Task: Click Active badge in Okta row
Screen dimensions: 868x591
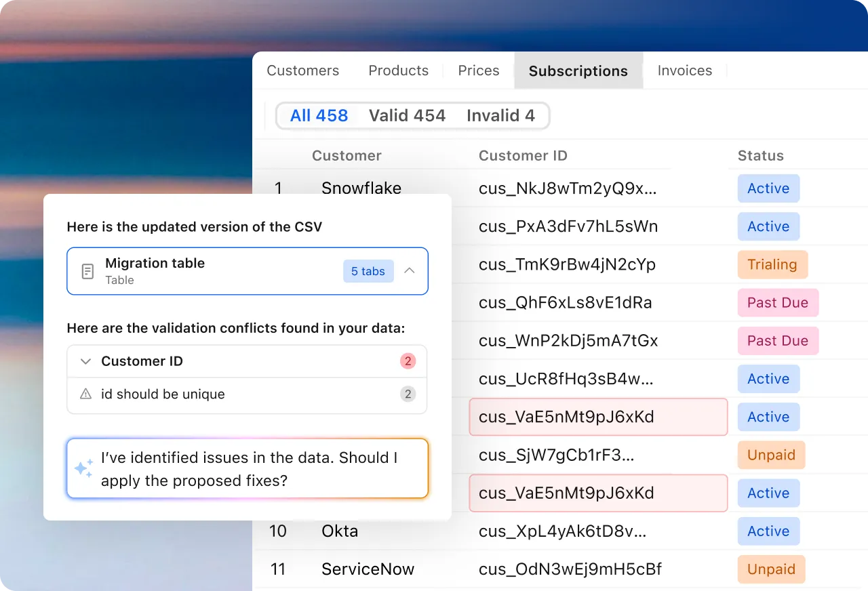Action: pyautogui.click(x=768, y=531)
